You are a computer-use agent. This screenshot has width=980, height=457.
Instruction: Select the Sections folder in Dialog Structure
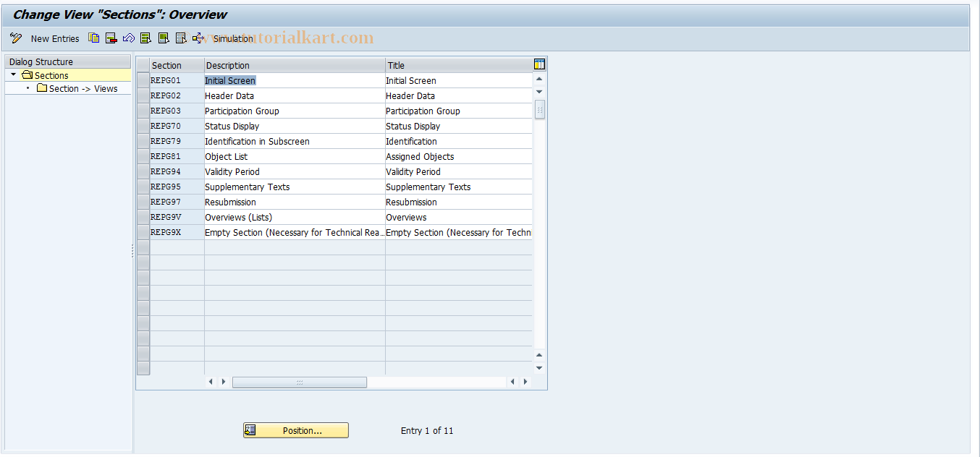pyautogui.click(x=51, y=75)
